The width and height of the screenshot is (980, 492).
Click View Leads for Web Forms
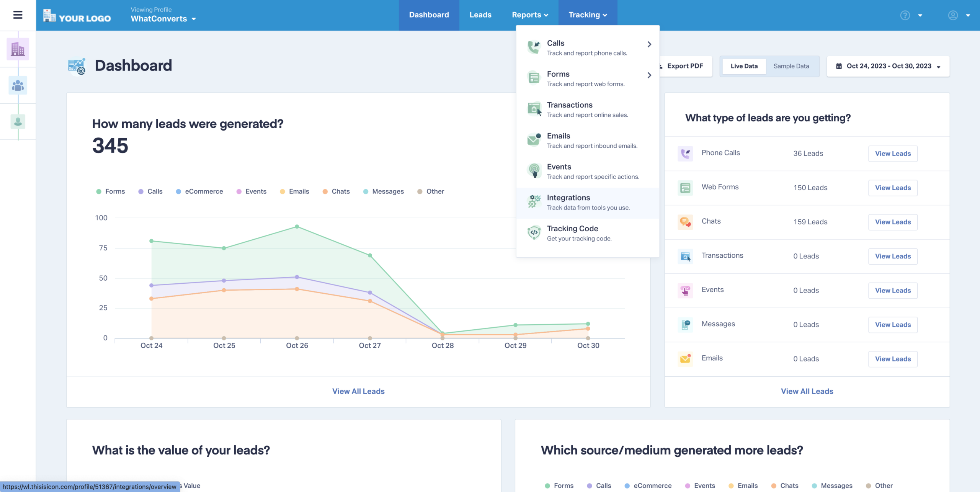pyautogui.click(x=893, y=188)
